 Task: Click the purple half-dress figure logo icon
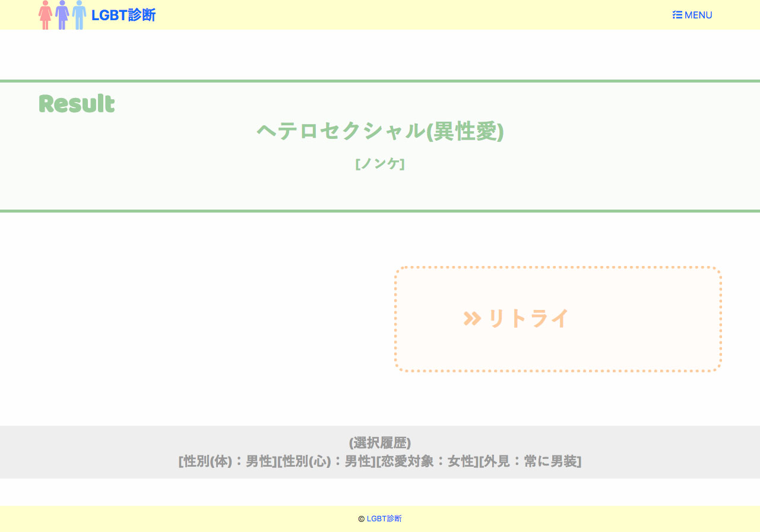pos(62,15)
